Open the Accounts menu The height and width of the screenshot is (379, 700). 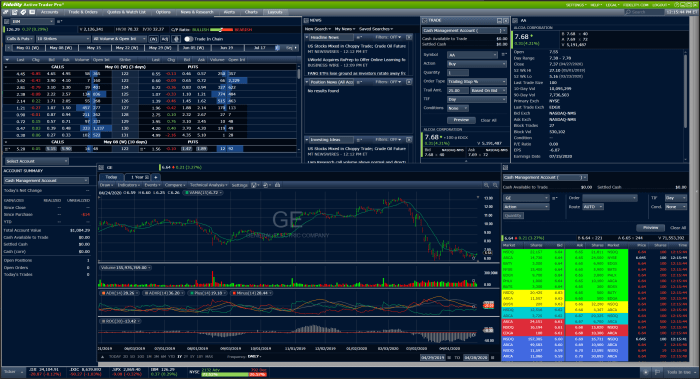coord(50,12)
